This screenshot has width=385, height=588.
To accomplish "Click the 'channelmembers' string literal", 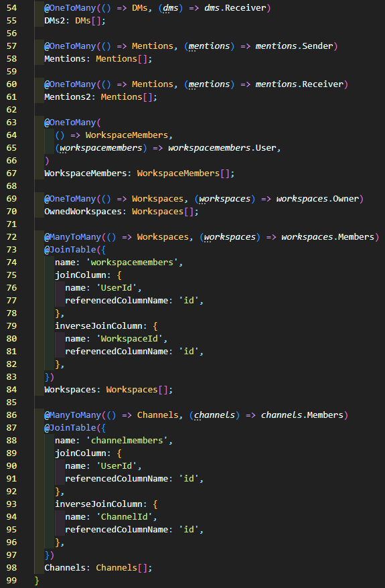I will click(x=127, y=441).
